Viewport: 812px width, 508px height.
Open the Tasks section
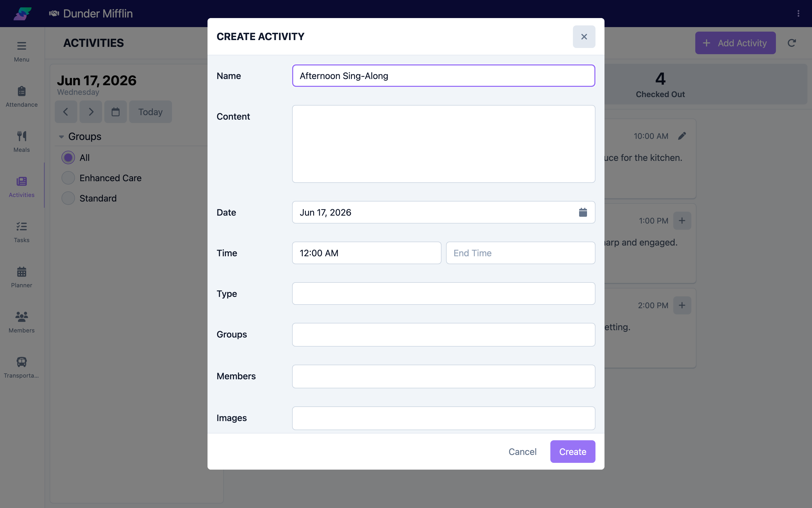pyautogui.click(x=21, y=232)
